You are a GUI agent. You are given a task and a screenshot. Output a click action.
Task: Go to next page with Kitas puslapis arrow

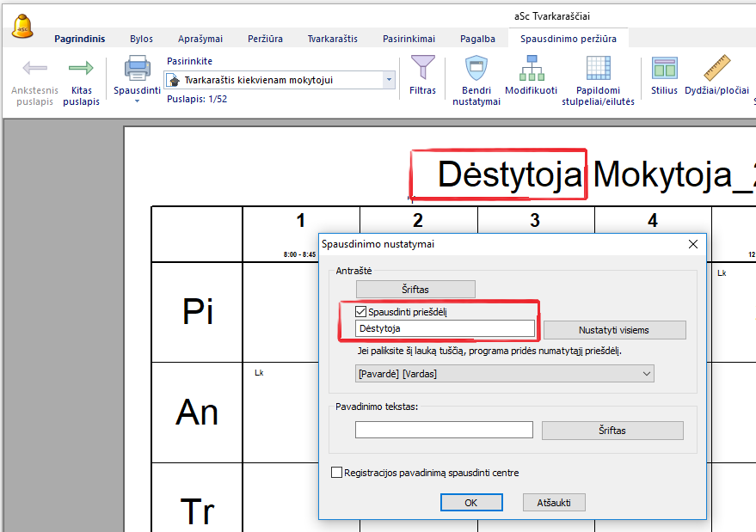81,68
